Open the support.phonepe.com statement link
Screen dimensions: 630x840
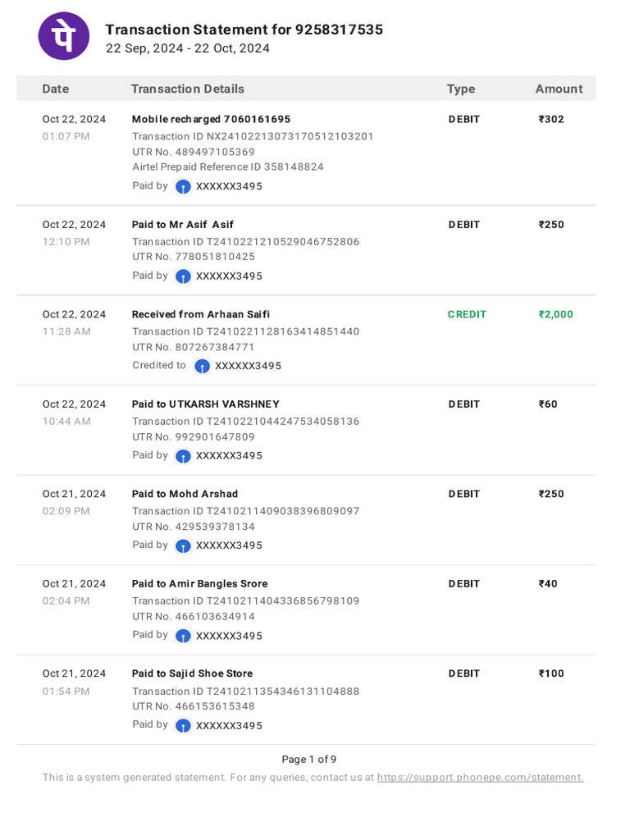coord(480,778)
